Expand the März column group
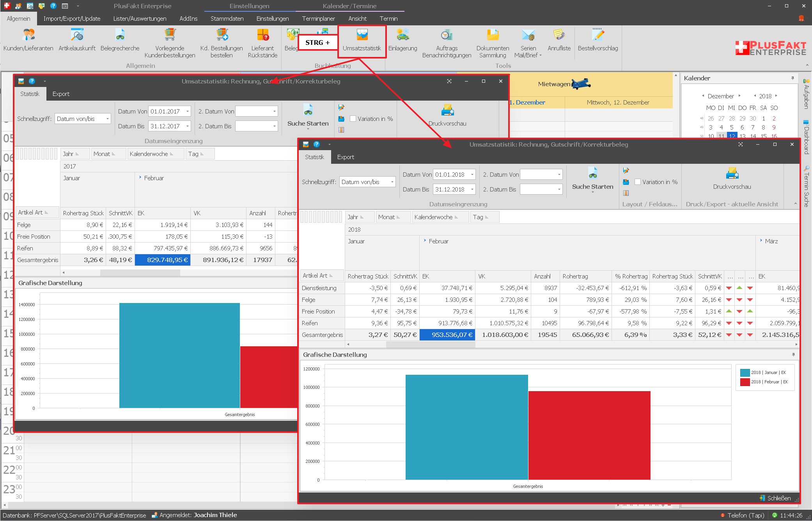Screen dimensions: 812x521 point(761,241)
